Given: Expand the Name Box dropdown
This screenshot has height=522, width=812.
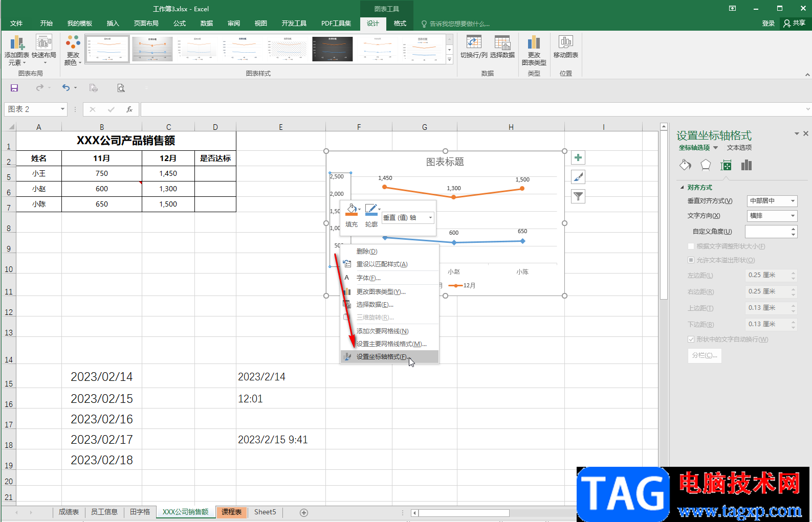Looking at the screenshot, I should 62,109.
